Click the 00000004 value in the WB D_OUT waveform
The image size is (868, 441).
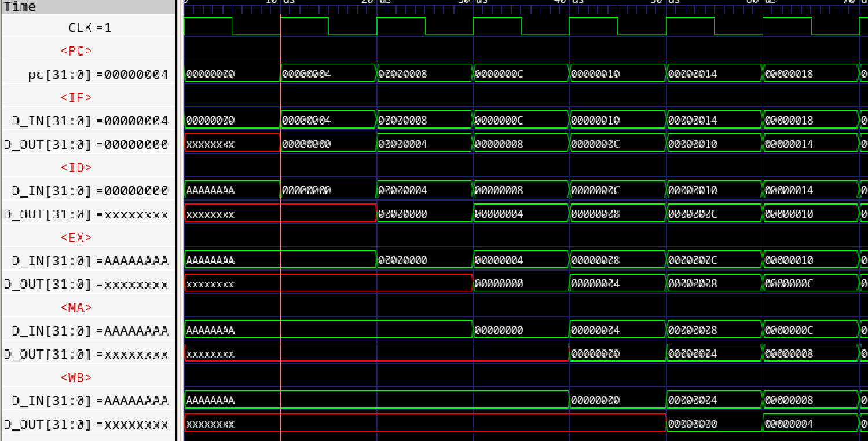pyautogui.click(x=789, y=424)
